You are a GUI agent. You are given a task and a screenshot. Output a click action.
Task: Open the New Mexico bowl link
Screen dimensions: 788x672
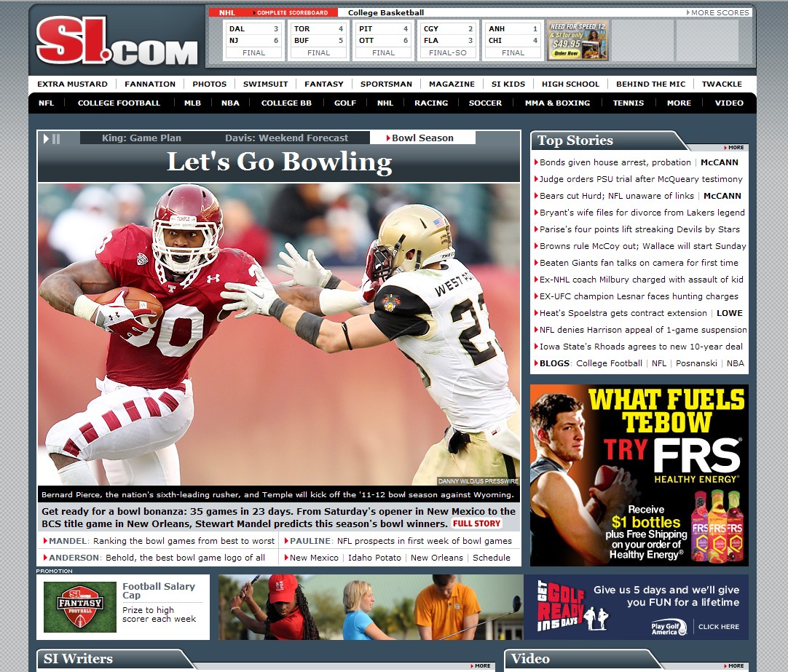tap(314, 558)
